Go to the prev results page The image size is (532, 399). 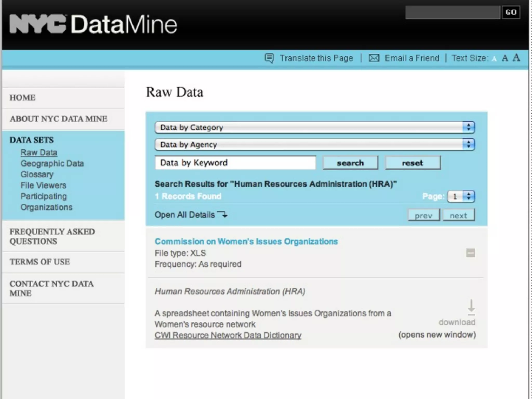[424, 215]
